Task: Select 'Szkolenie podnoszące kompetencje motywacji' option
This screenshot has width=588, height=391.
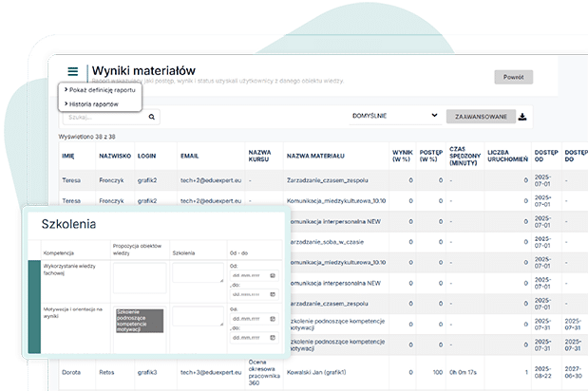Action: coord(139,320)
